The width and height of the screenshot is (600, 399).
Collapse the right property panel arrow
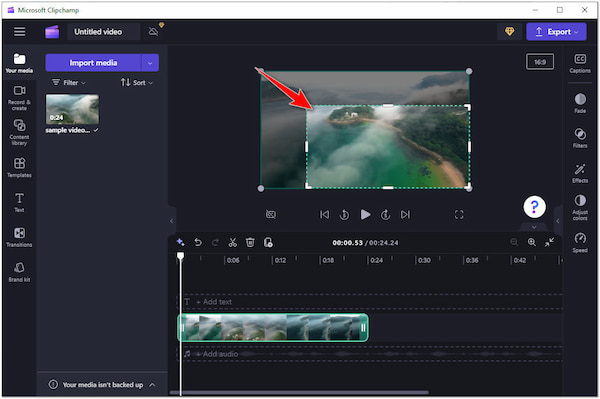558,221
